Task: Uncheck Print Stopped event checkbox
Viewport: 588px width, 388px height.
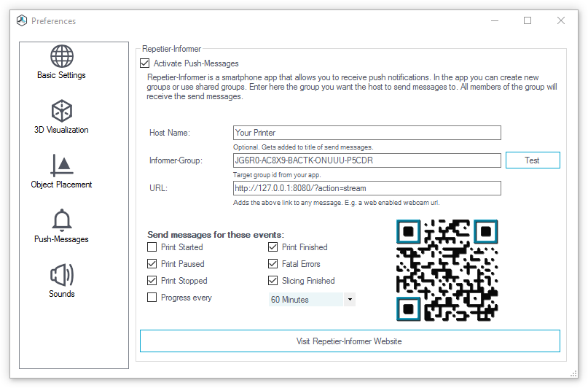Action: (152, 280)
